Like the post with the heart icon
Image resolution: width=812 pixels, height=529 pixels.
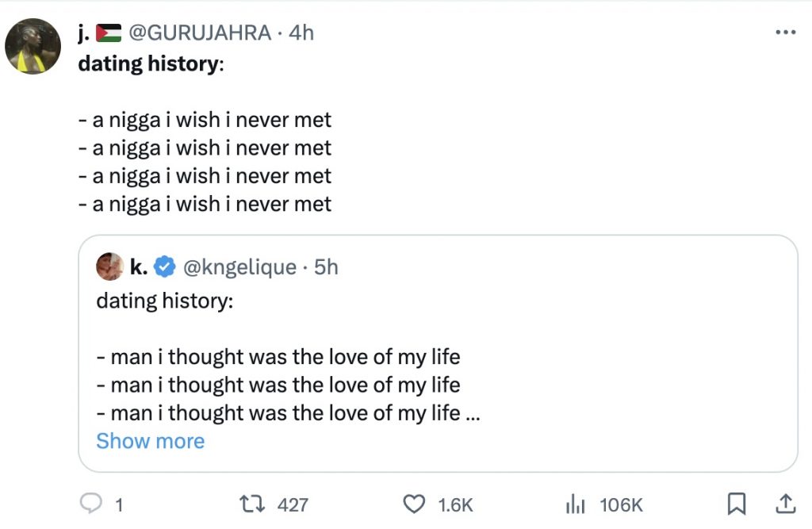(x=413, y=504)
